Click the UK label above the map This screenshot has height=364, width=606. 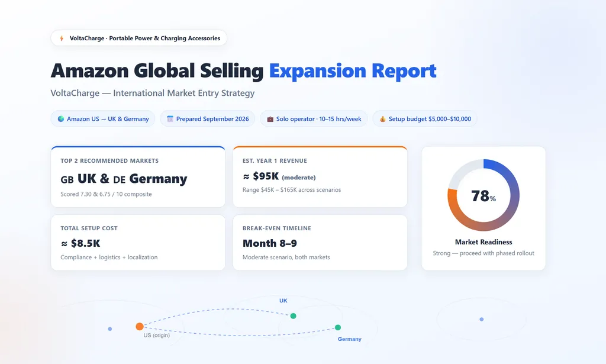283,301
